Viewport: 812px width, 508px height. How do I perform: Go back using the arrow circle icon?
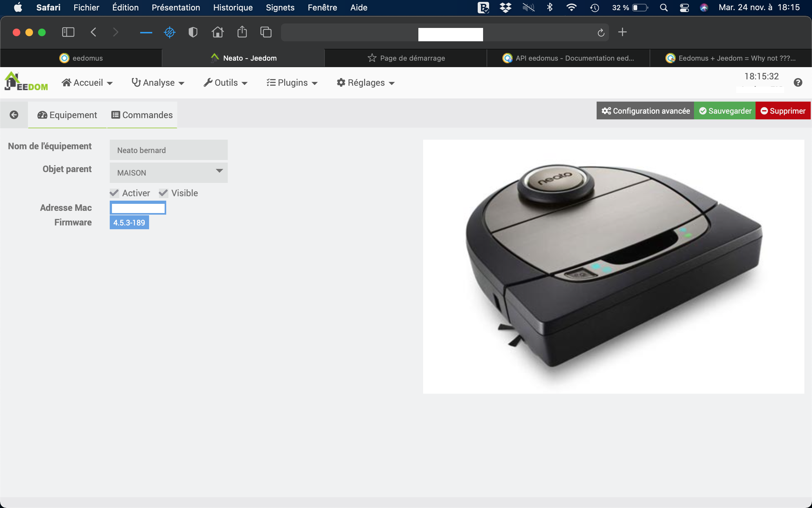(x=14, y=115)
